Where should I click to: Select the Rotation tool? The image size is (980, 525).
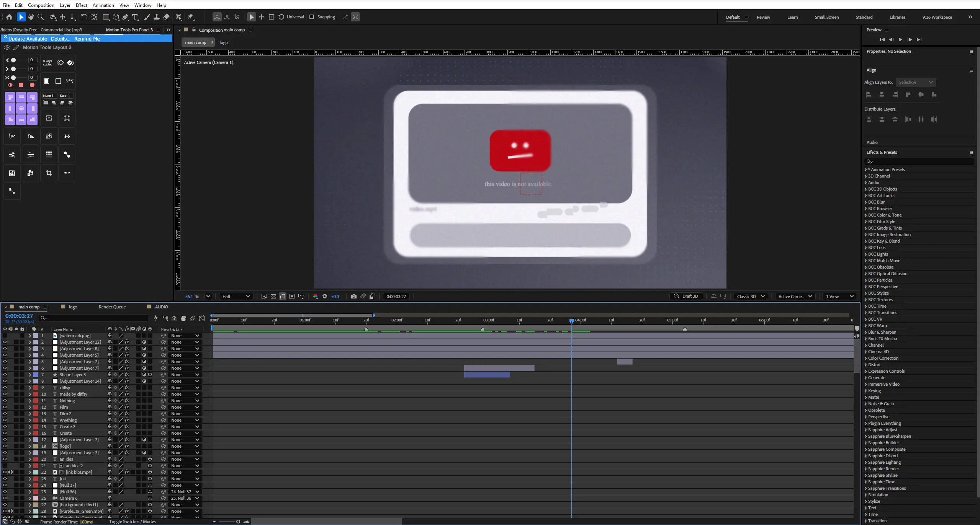[84, 17]
